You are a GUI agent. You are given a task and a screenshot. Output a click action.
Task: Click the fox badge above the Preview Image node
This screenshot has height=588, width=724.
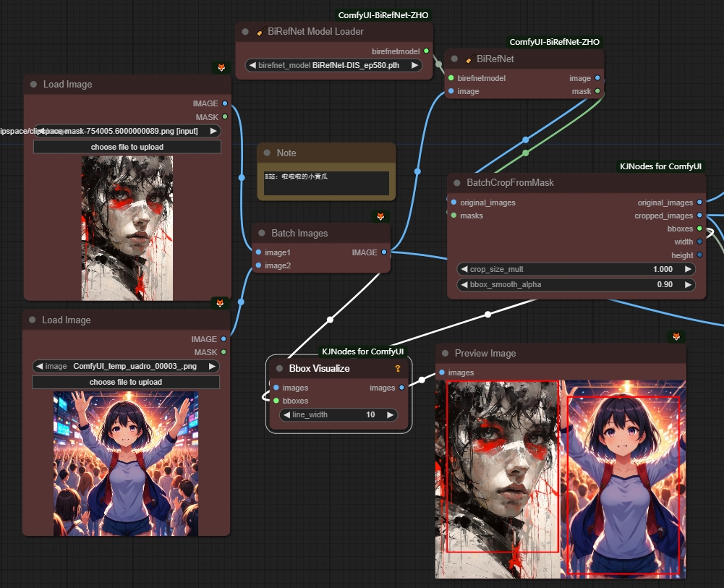(x=676, y=337)
